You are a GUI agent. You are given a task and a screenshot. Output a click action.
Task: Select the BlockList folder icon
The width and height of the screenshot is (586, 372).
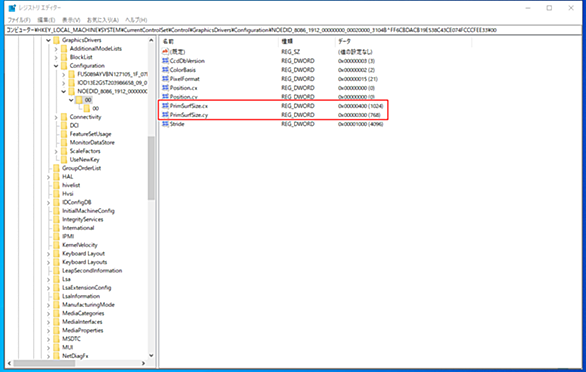click(x=64, y=57)
